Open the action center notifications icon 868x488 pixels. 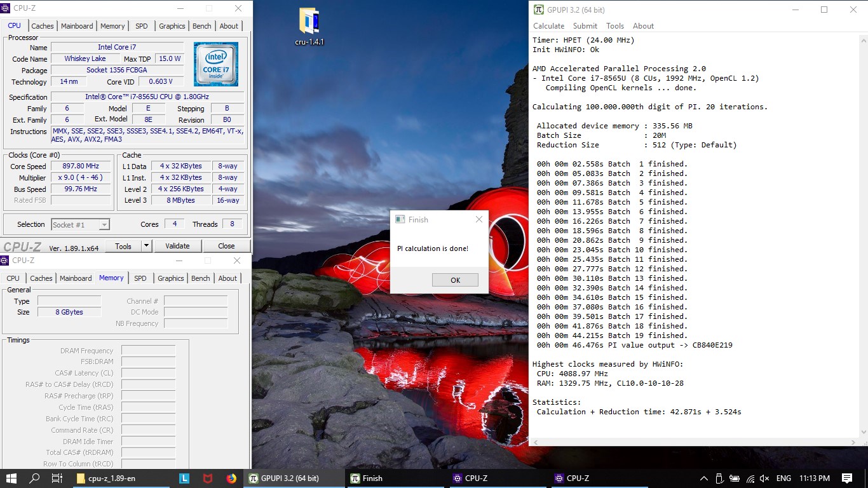pos(847,478)
